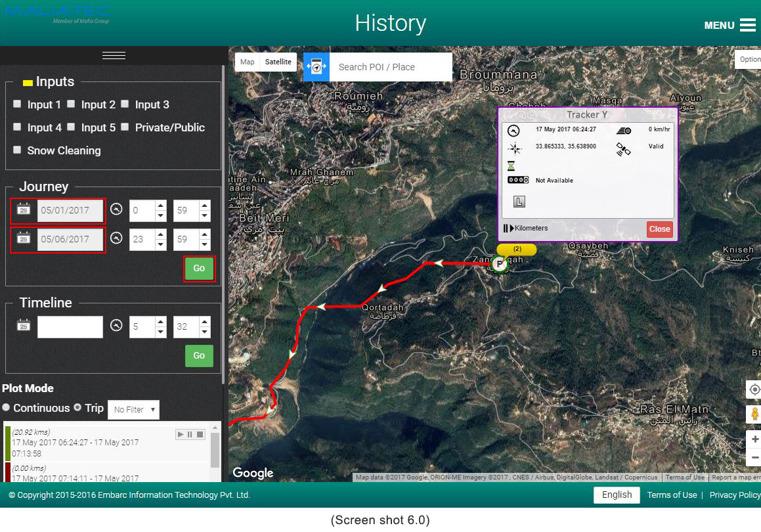This screenshot has height=532, width=761.
Task: Click the satellite GPS validity icon
Action: (623, 148)
